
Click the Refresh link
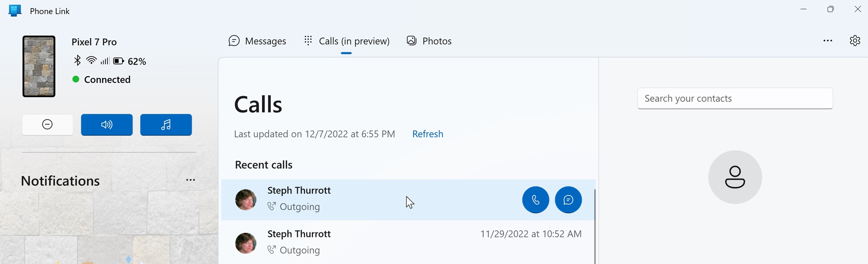(x=428, y=134)
